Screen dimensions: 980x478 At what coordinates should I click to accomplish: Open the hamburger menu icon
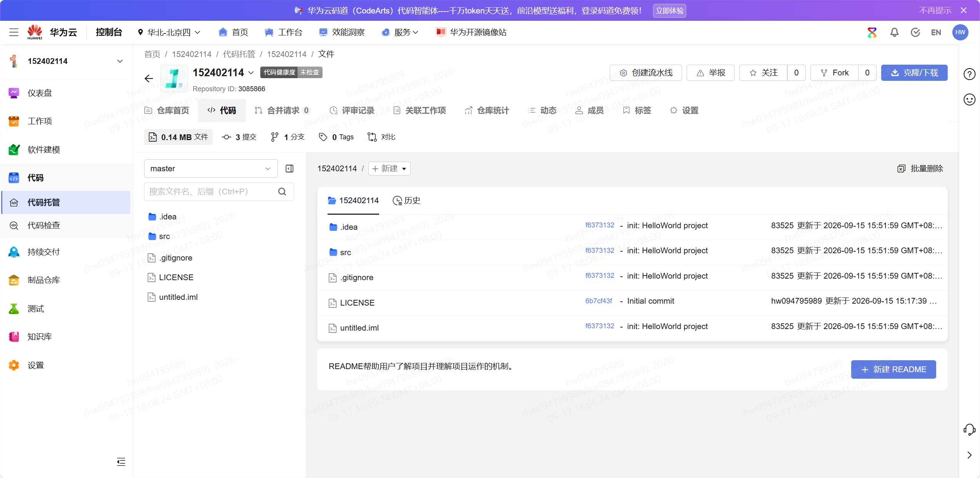(14, 32)
